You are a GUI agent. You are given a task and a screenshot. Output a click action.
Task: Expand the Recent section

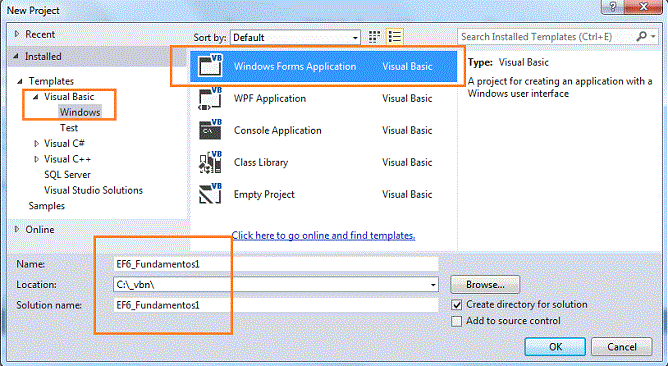coord(17,34)
